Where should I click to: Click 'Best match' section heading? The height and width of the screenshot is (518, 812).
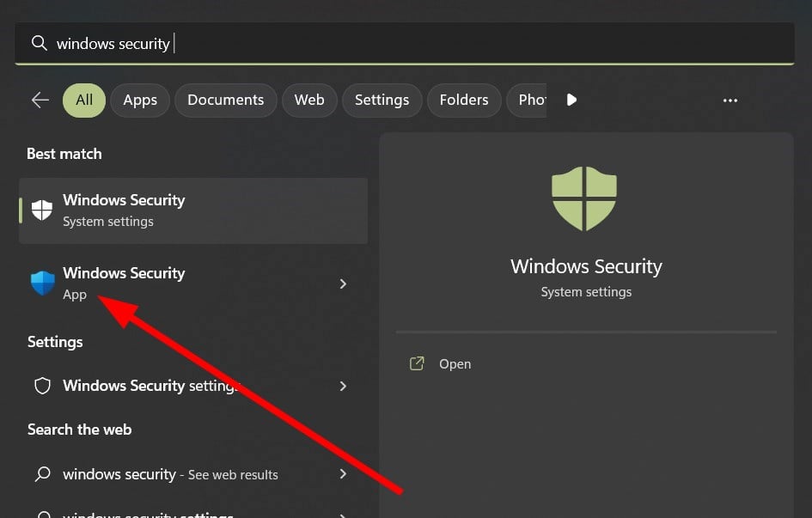[64, 154]
